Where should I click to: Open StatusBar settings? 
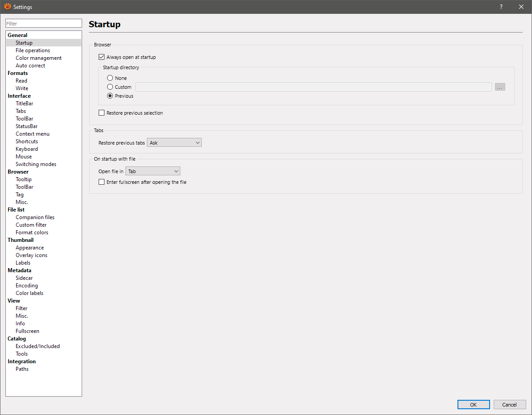pyautogui.click(x=26, y=126)
